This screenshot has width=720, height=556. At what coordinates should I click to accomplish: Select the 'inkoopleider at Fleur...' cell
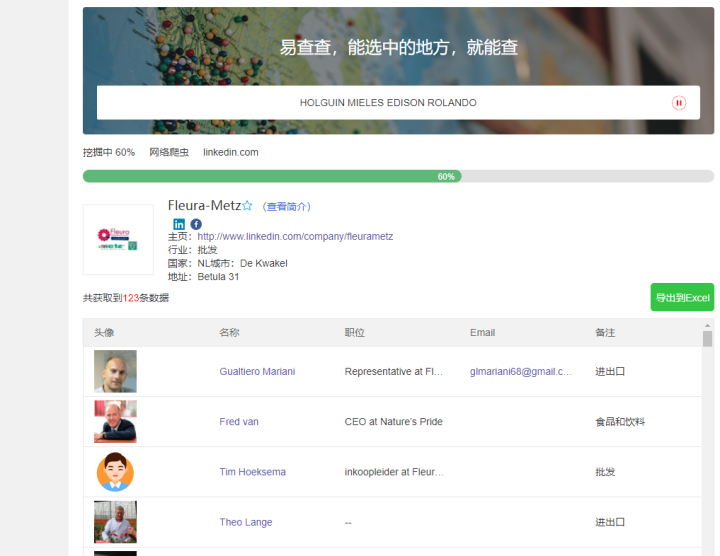tap(394, 472)
